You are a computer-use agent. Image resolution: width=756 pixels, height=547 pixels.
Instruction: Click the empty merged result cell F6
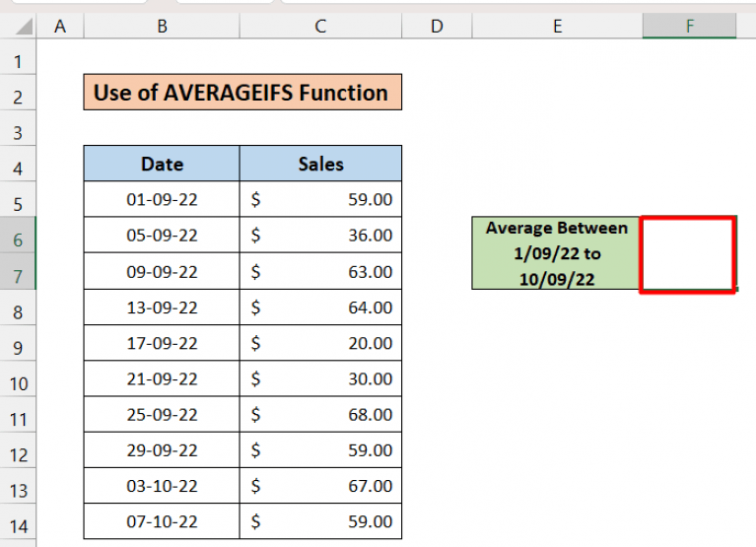(688, 254)
